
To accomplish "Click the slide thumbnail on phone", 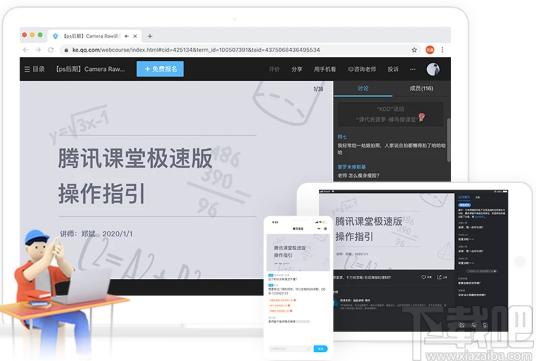I will tap(298, 252).
